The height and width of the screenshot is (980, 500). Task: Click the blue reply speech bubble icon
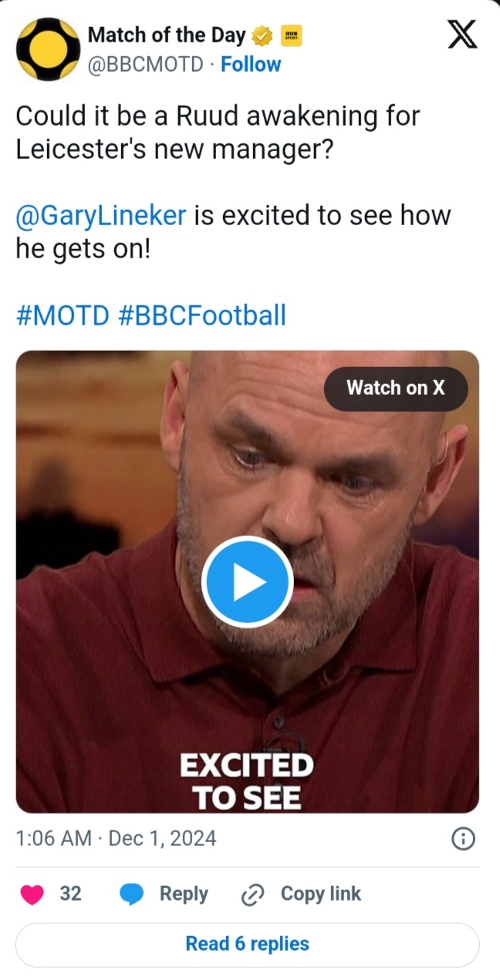[132, 894]
